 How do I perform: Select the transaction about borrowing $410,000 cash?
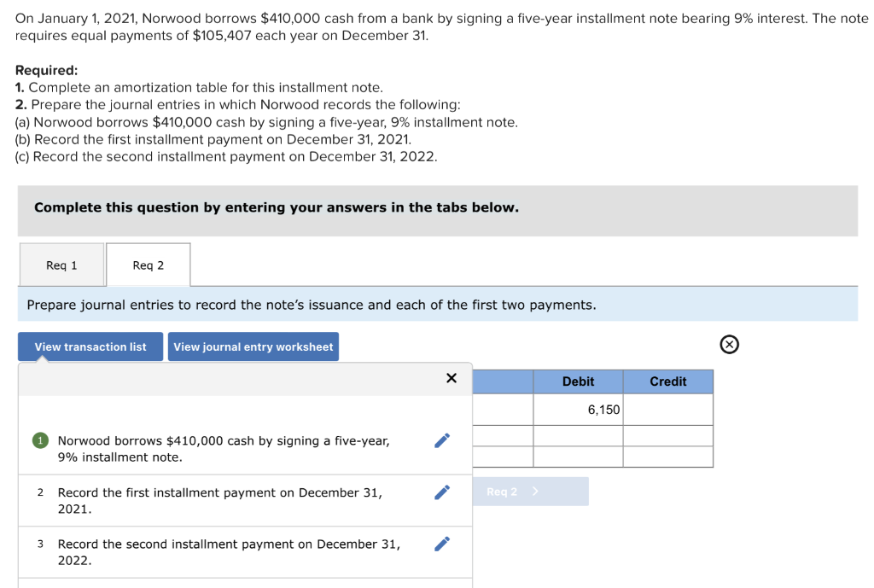(x=222, y=448)
